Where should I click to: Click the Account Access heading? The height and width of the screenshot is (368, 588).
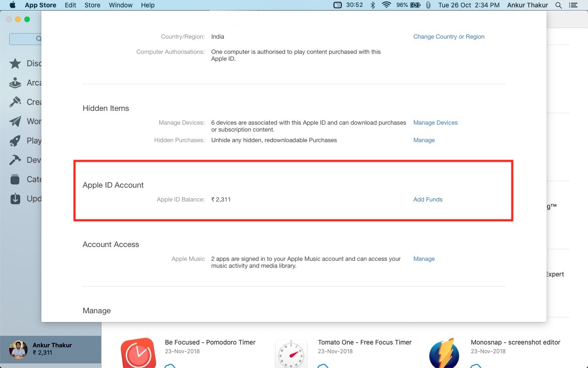coord(111,244)
